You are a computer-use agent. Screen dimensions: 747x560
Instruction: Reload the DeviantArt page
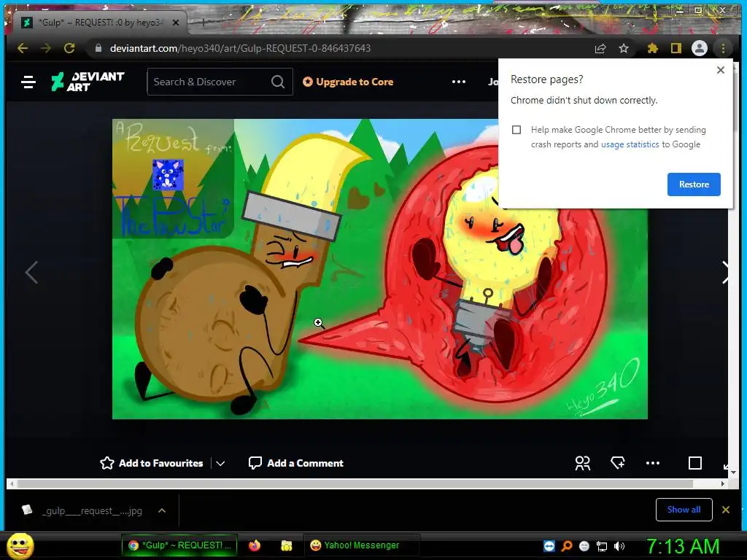[69, 48]
